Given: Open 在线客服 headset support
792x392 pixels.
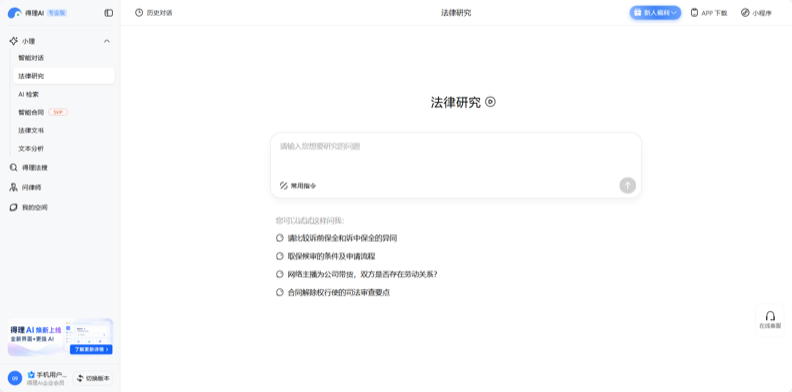Looking at the screenshot, I should tap(770, 320).
